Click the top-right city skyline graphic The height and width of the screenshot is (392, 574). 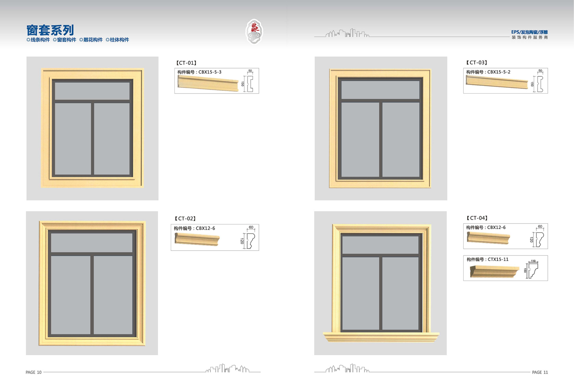(x=347, y=33)
